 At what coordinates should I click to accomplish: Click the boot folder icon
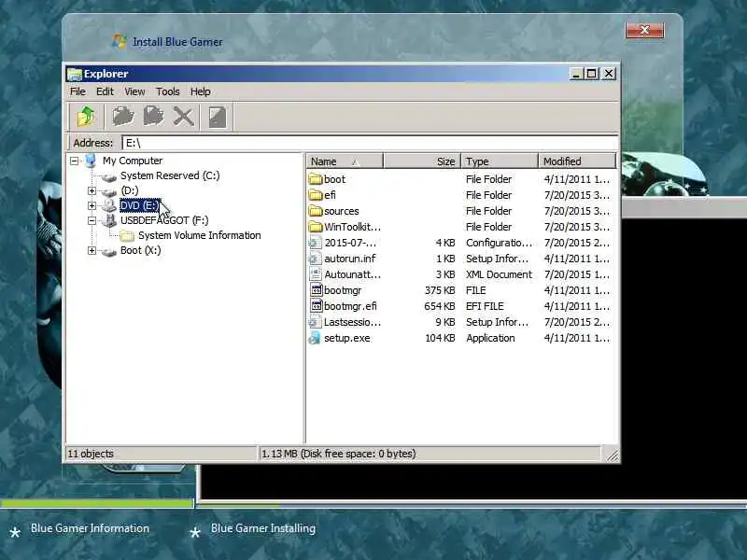[316, 179]
